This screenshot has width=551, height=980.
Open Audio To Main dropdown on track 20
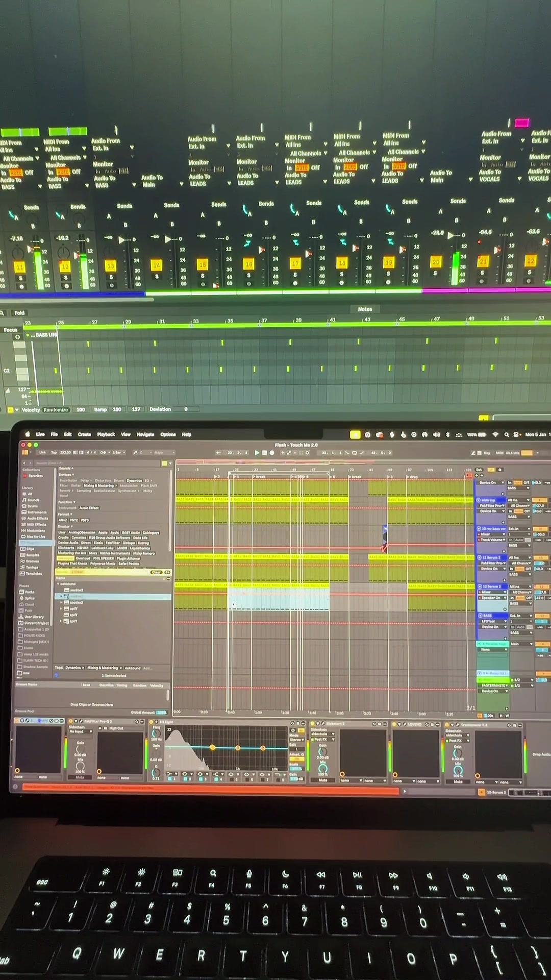[x=451, y=180]
